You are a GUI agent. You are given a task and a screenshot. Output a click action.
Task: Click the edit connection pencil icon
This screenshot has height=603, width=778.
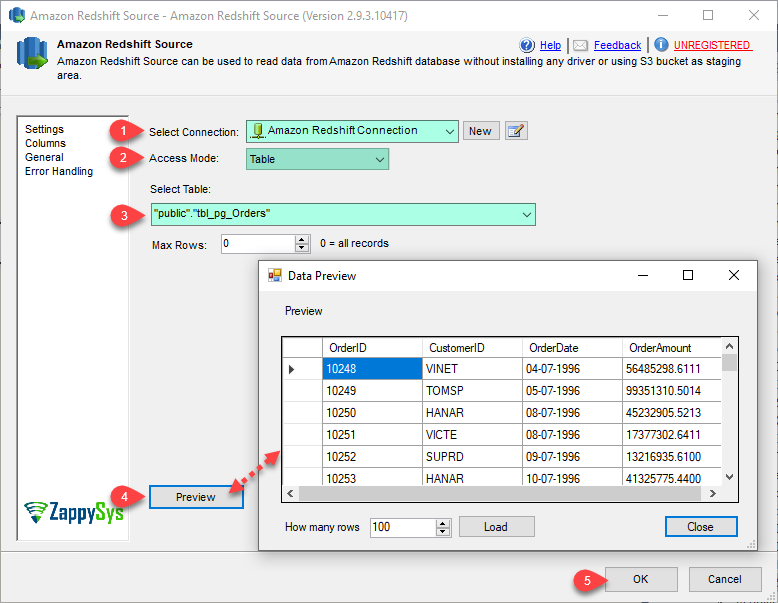[x=516, y=131]
